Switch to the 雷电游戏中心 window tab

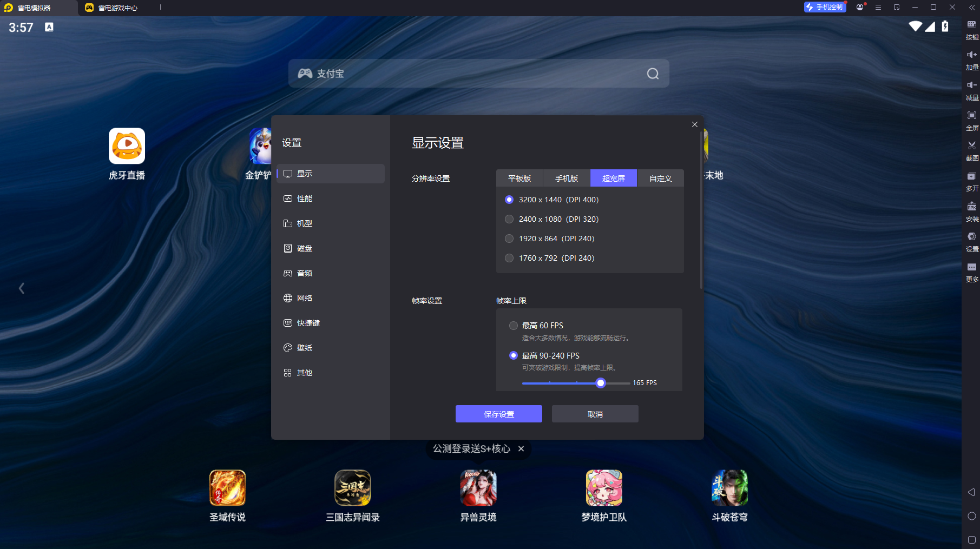118,8
